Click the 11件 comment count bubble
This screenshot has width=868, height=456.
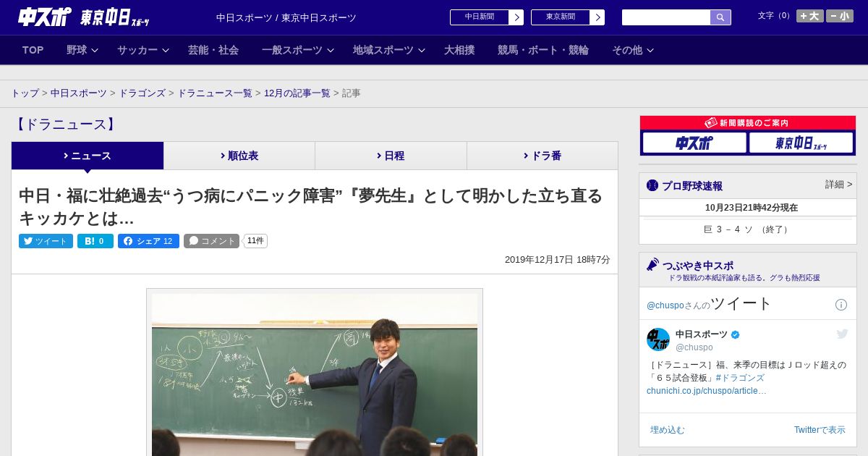click(255, 241)
